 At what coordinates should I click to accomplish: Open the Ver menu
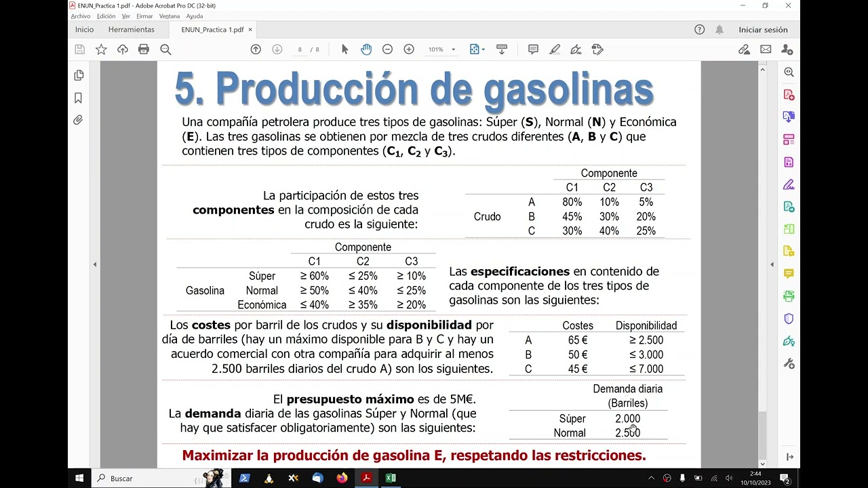click(x=125, y=16)
